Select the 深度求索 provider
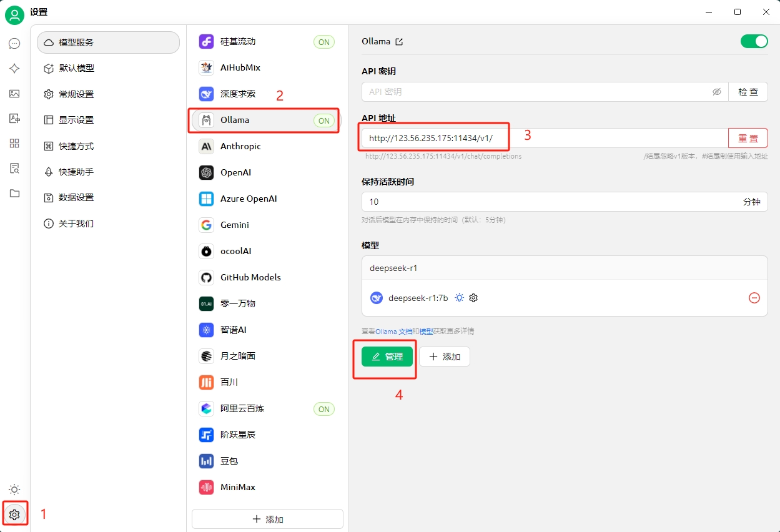Image resolution: width=780 pixels, height=532 pixels. tap(267, 94)
